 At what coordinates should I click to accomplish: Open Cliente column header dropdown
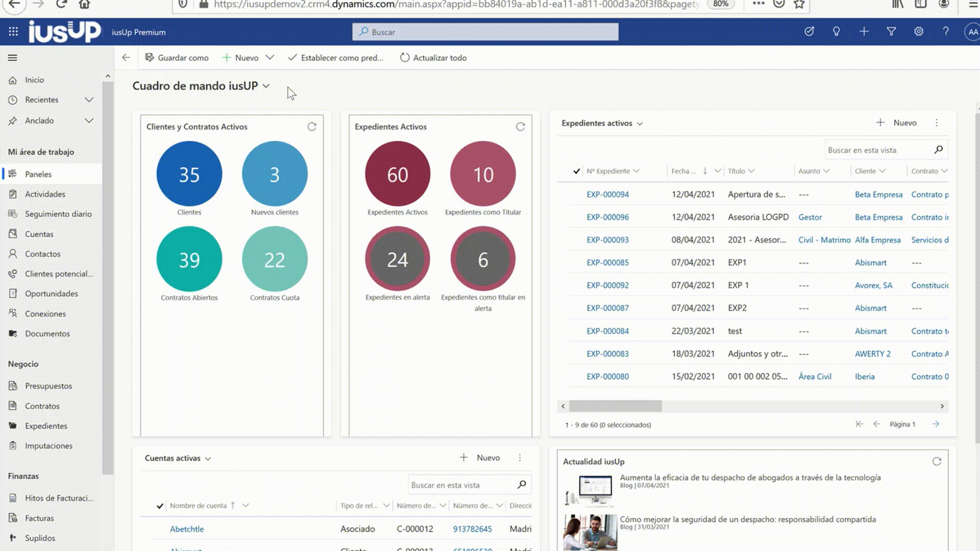pyautogui.click(x=882, y=171)
